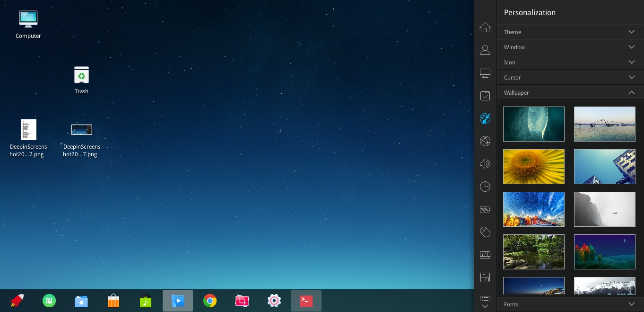Expand the Cursor section
The width and height of the screenshot is (644, 312).
570,77
